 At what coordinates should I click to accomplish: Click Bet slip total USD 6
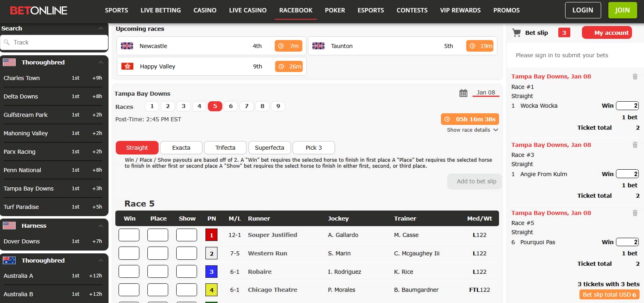coord(609,295)
